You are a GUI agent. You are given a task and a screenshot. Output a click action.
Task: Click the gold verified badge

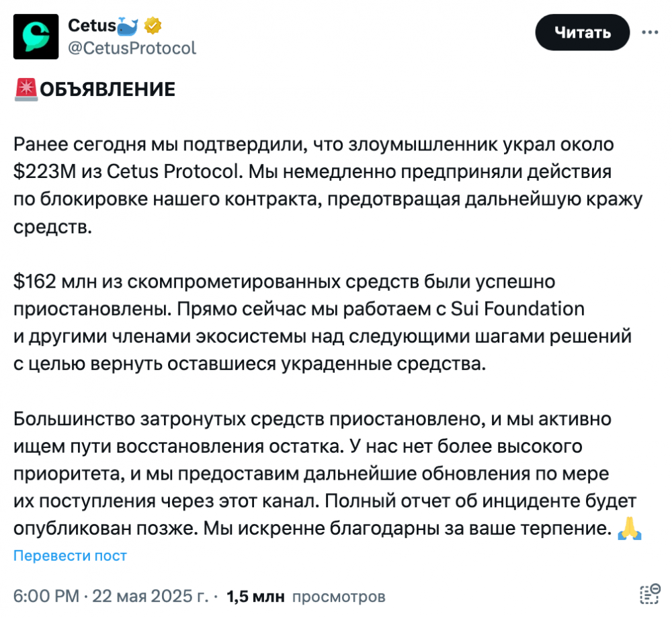(152, 26)
